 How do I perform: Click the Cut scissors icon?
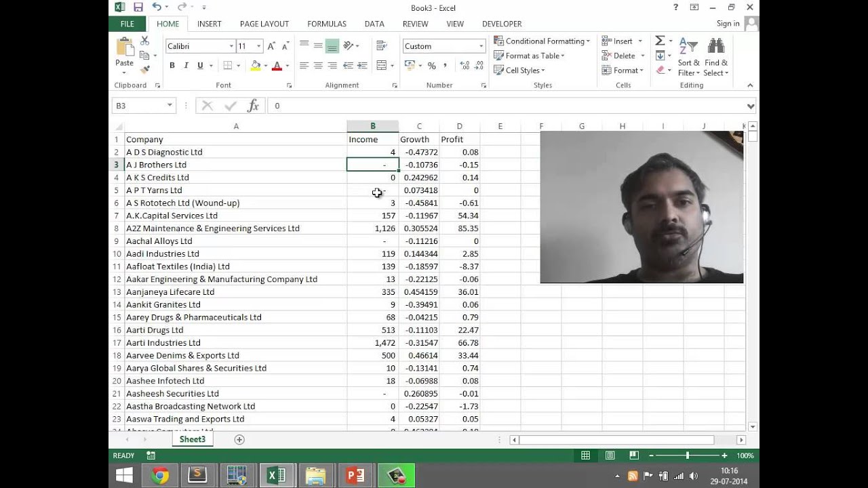click(144, 41)
